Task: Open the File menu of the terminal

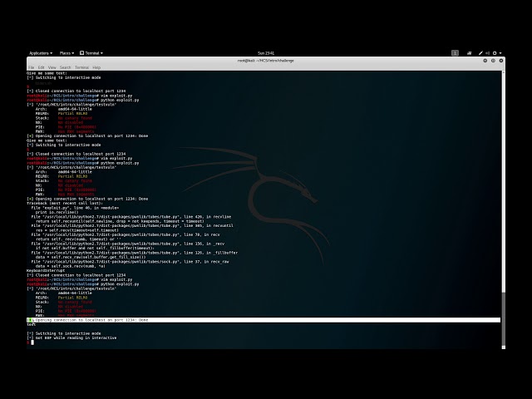Action: point(32,67)
